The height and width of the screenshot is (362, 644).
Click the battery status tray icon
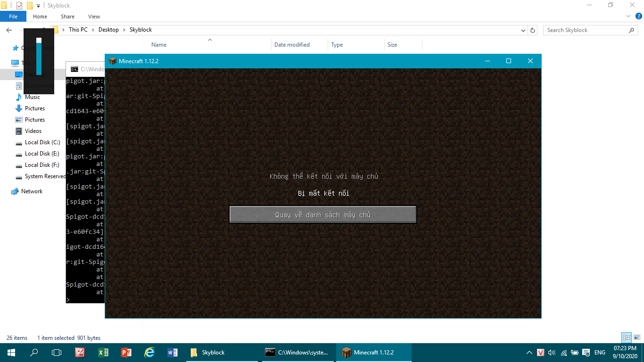pos(575,353)
